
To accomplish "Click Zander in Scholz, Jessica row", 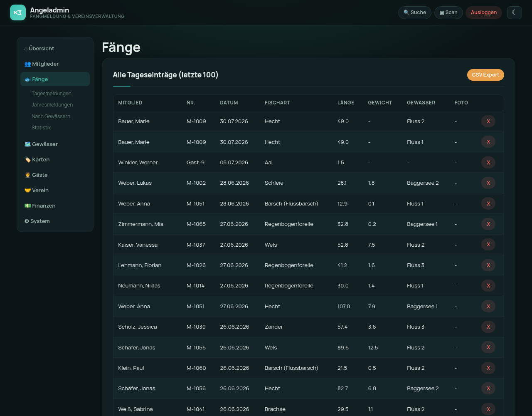I will pyautogui.click(x=274, y=327).
